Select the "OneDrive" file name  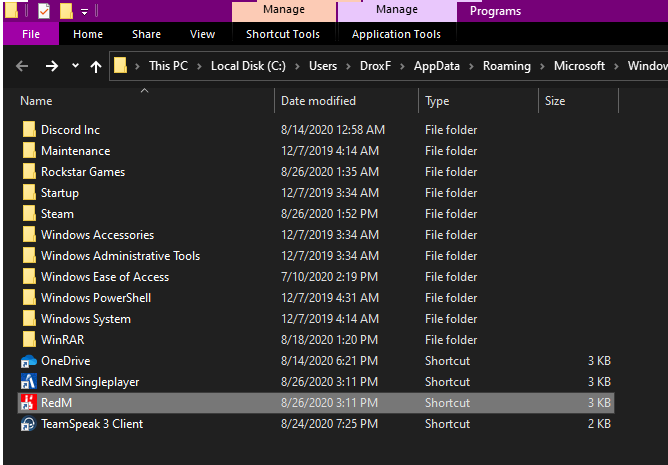pos(66,361)
